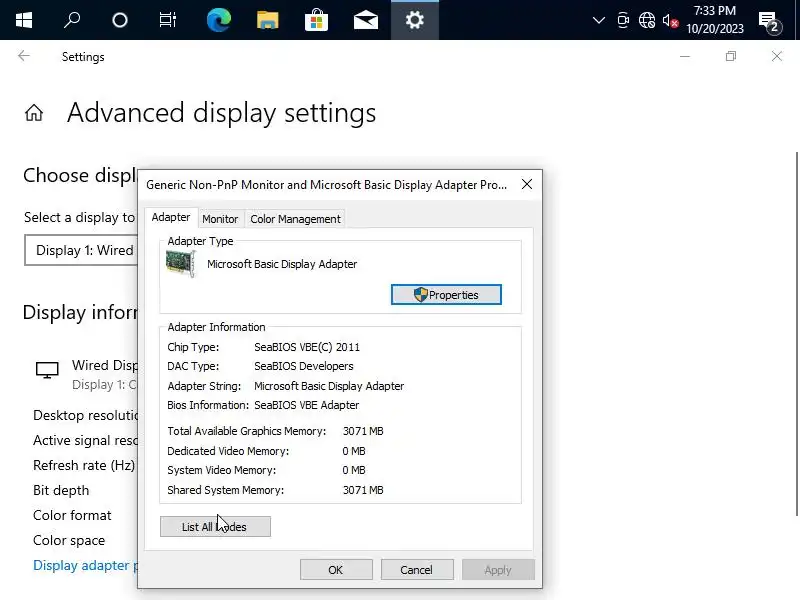Open Display adapter properties link

point(85,565)
